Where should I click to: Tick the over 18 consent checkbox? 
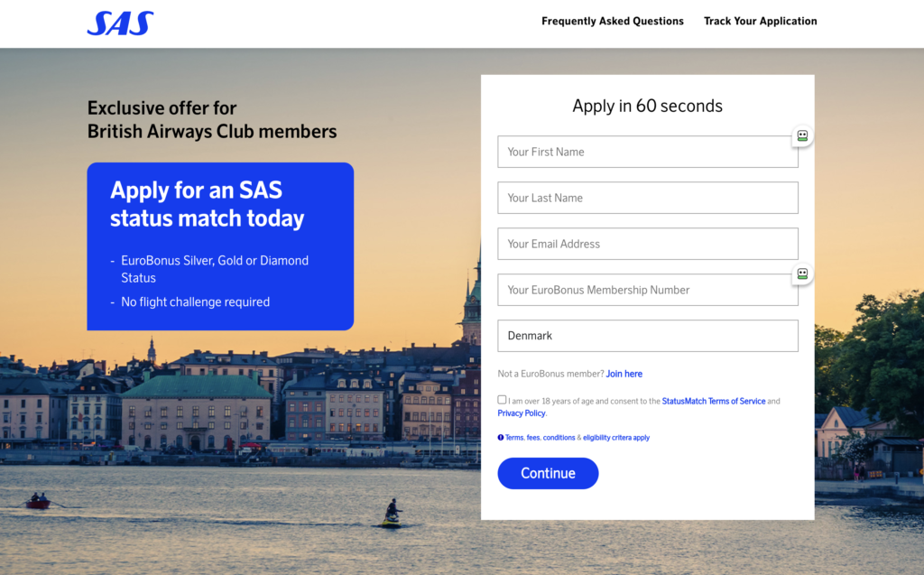click(x=502, y=400)
